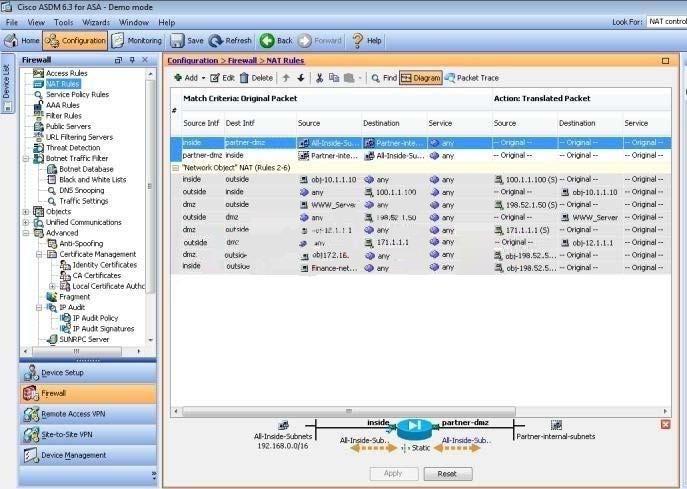
Task: Collapse the Network Object NAT rules group
Action: [175, 168]
